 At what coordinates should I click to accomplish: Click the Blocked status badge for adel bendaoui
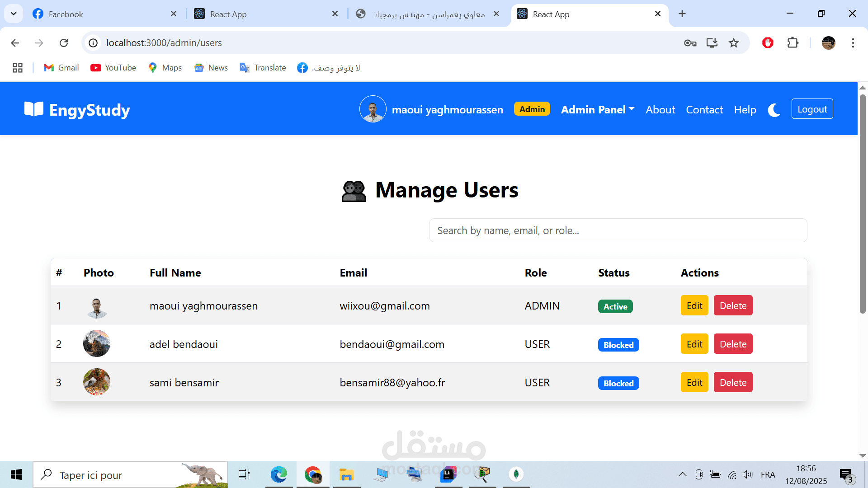coord(618,345)
